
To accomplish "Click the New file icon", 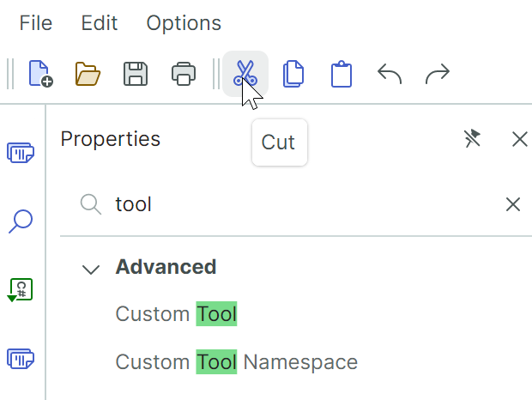I will 40,74.
